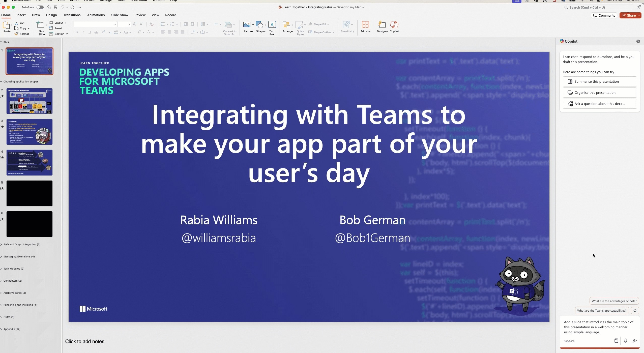Open the text highlight color picker
The height and width of the screenshot is (353, 644).
click(140, 32)
